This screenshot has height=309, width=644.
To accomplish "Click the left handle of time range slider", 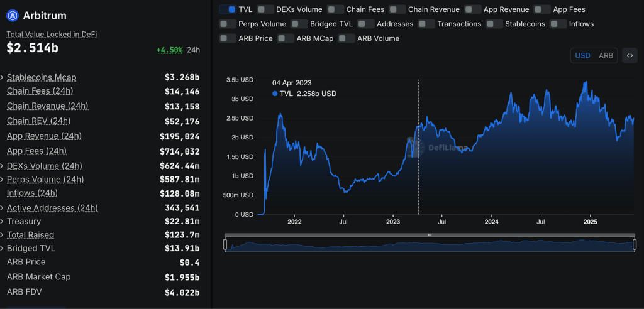I will pos(225,244).
